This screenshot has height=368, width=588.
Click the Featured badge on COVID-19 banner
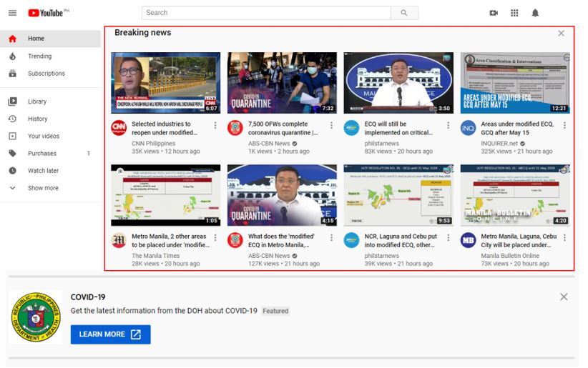[275, 311]
